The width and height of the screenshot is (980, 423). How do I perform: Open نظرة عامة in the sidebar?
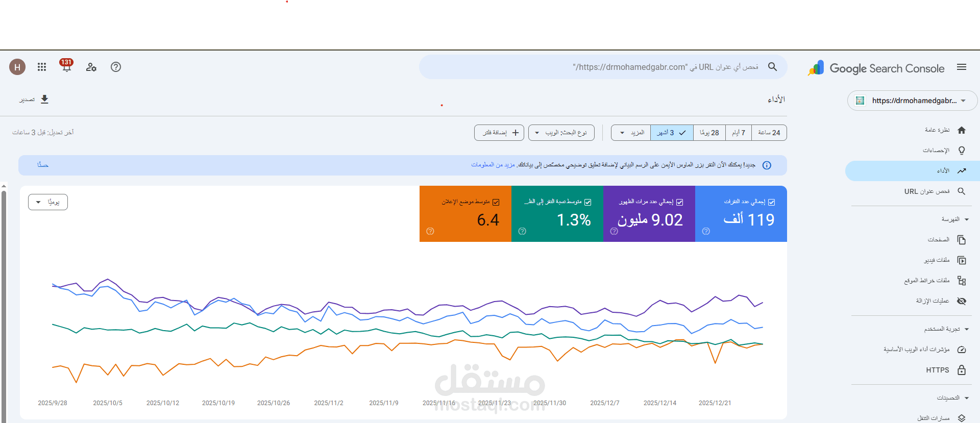coord(937,130)
